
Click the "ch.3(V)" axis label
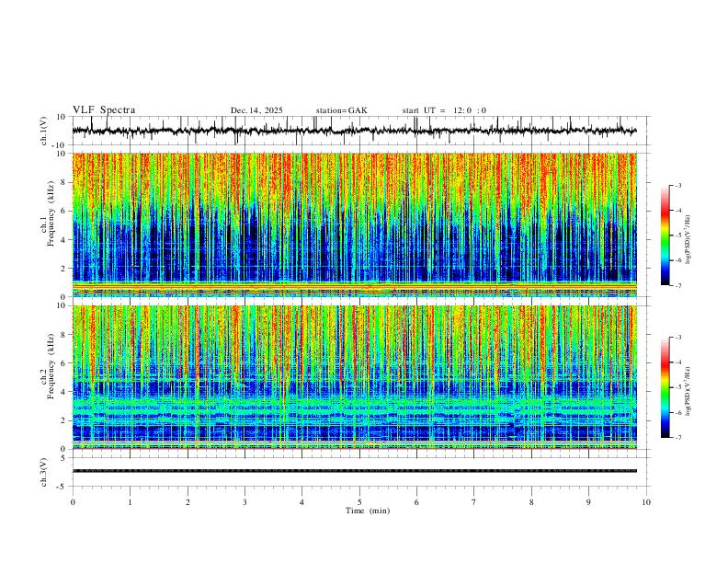[44, 472]
